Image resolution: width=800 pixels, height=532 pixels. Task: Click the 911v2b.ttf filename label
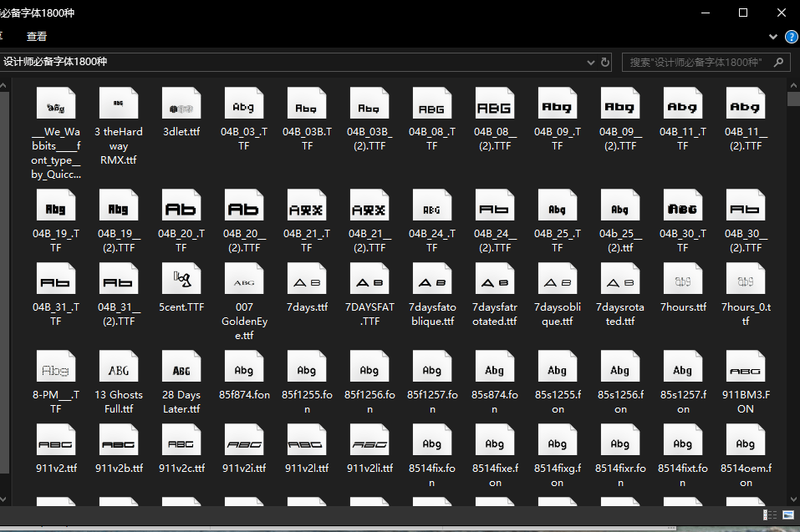coord(119,468)
